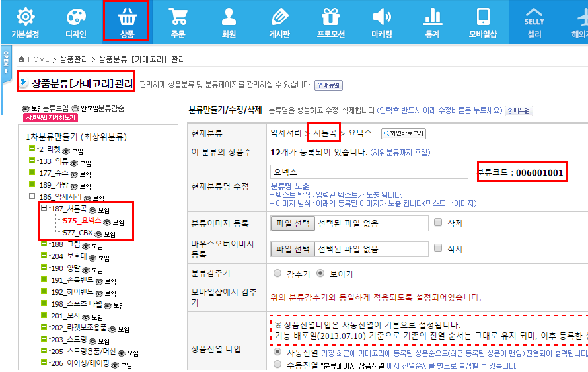The image size is (588, 372).
Task: Select the 감추기 radio button
Action: pos(277,273)
